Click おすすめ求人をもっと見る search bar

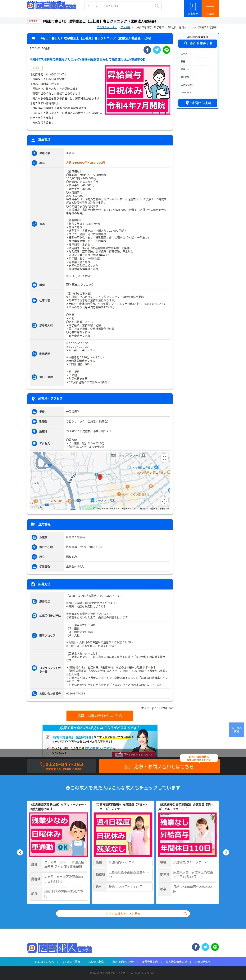click(x=123, y=913)
